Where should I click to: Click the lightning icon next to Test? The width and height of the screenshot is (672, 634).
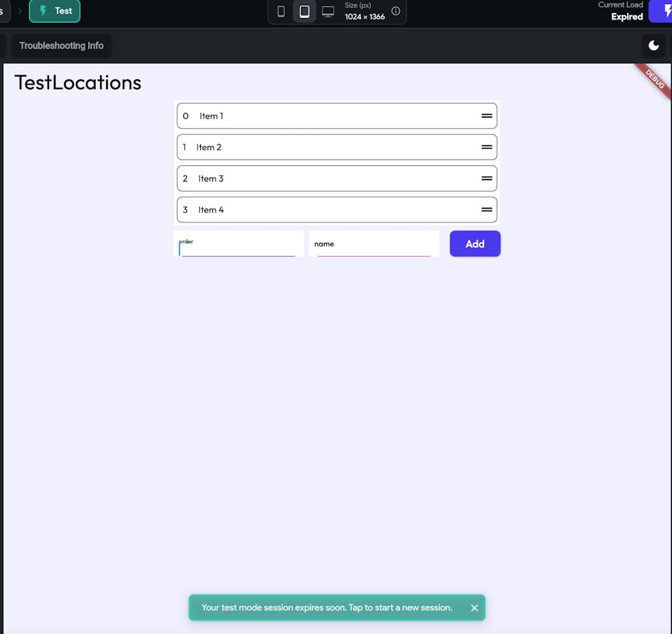[x=42, y=11]
